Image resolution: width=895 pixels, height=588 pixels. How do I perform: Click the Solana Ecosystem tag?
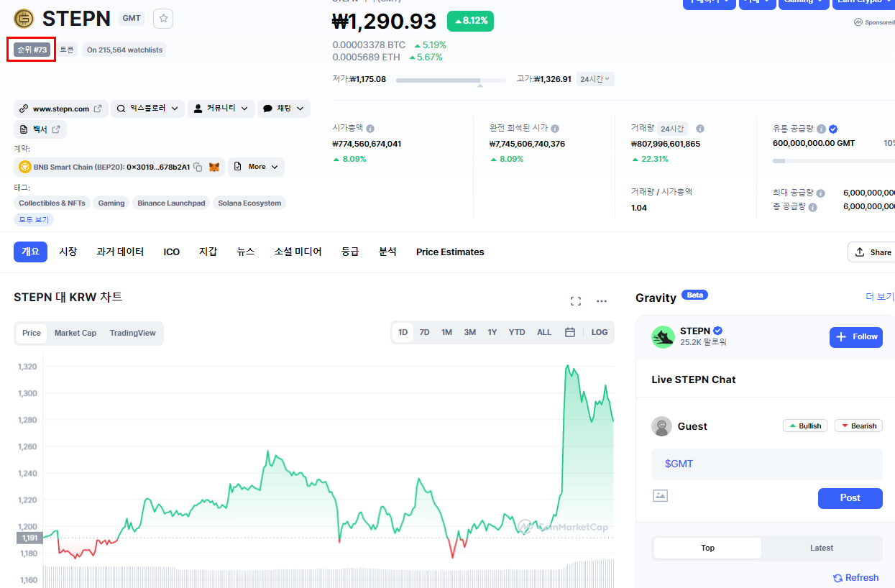pos(249,203)
